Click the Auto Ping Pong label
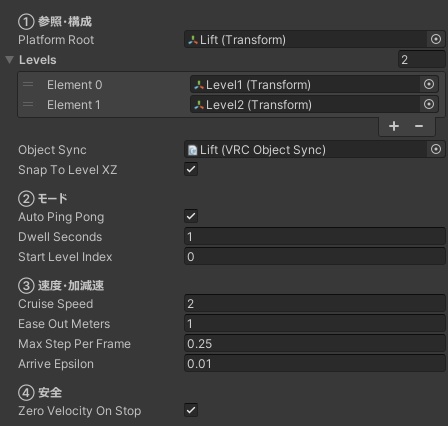This screenshot has width=448, height=426. pos(61,217)
